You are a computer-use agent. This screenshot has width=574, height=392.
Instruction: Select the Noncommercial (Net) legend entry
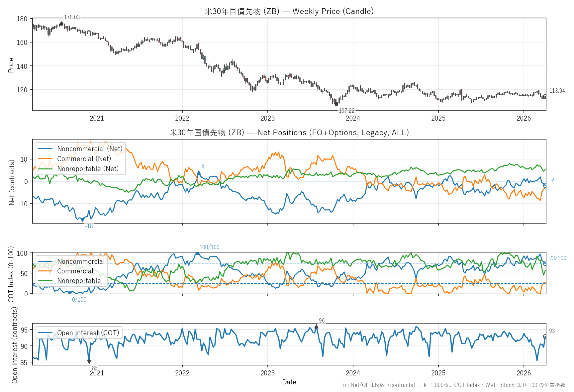tap(90, 149)
